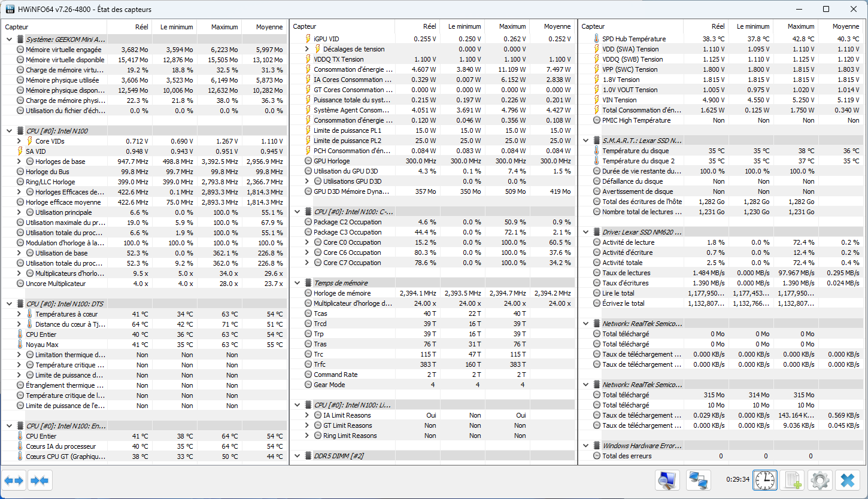Select the PMIC High Température row
This screenshot has height=499, width=868.
coord(721,120)
